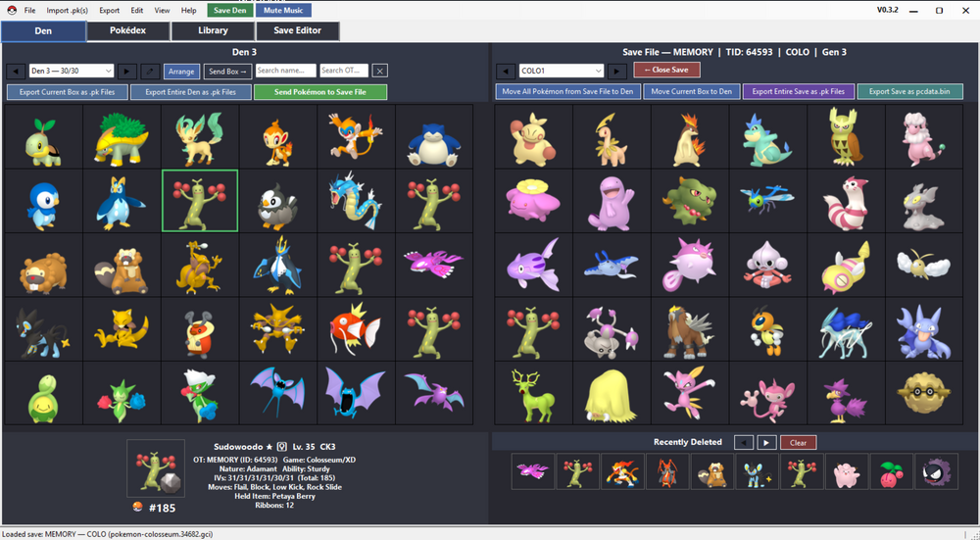Select Forretress in the save file box

(924, 393)
